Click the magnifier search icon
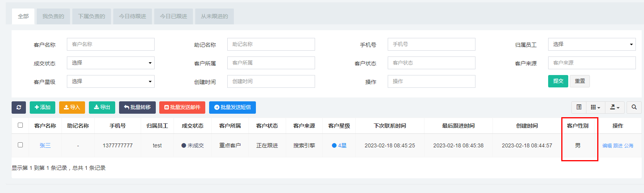The image size is (644, 193). (x=634, y=107)
